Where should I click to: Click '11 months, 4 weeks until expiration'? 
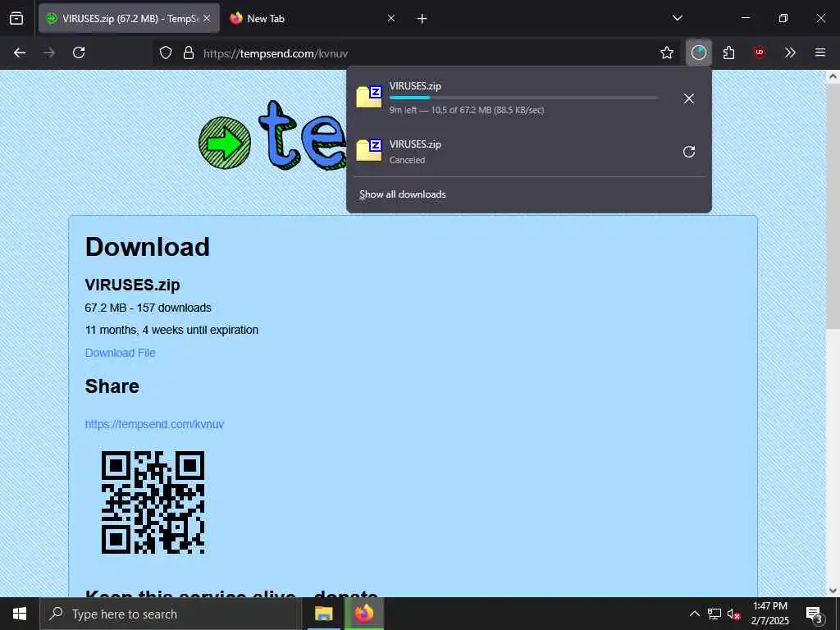[x=171, y=330]
